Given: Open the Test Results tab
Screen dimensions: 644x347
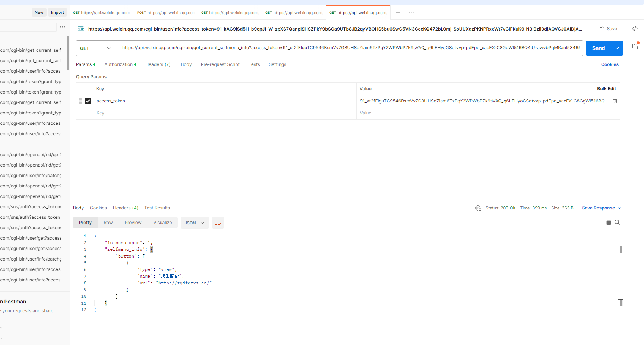Looking at the screenshot, I should (157, 208).
